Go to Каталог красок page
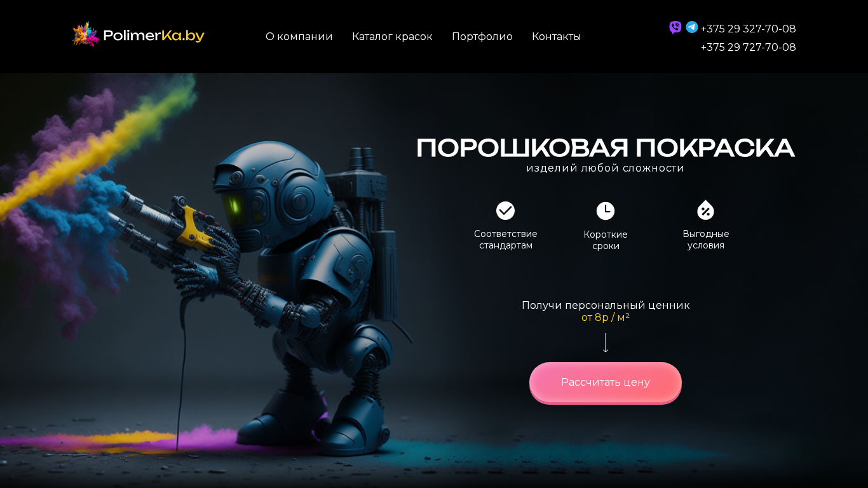Screen dimensions: 868x488 tap(392, 37)
